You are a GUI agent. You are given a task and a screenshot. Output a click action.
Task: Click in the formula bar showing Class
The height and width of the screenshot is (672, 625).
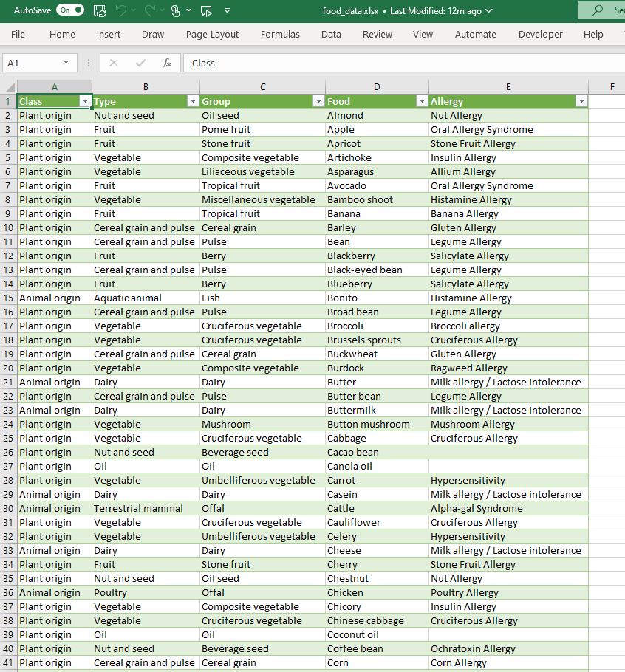pyautogui.click(x=399, y=63)
